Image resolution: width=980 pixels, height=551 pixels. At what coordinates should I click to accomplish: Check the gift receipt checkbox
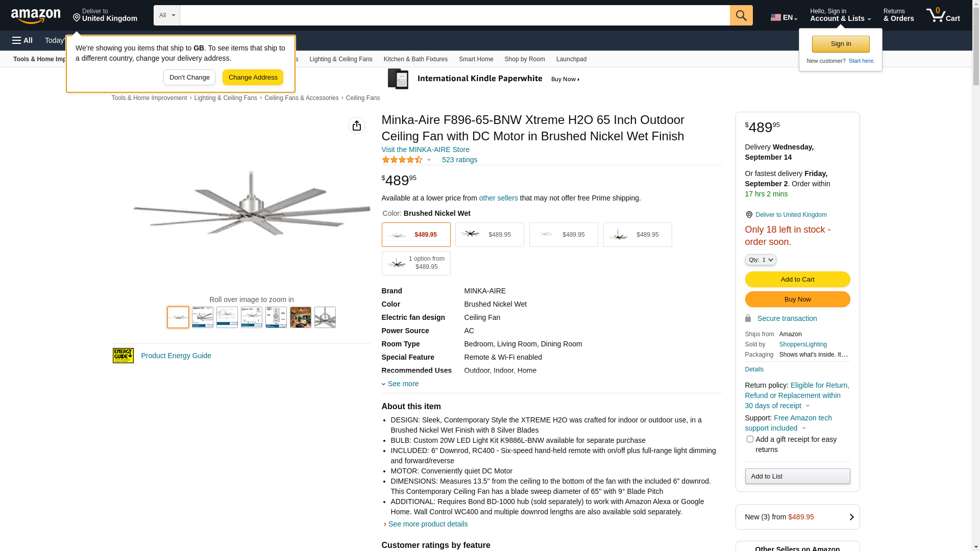coord(749,439)
